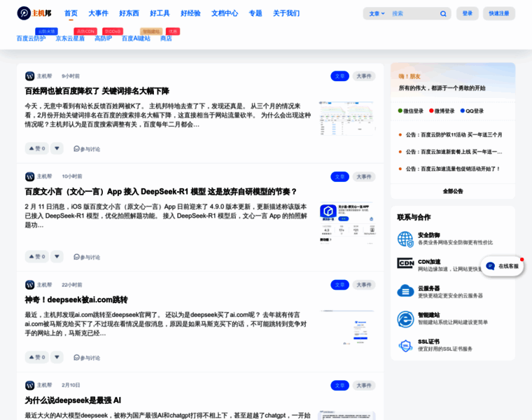Click 文章 tag on 百度文小言 post

[x=339, y=176]
